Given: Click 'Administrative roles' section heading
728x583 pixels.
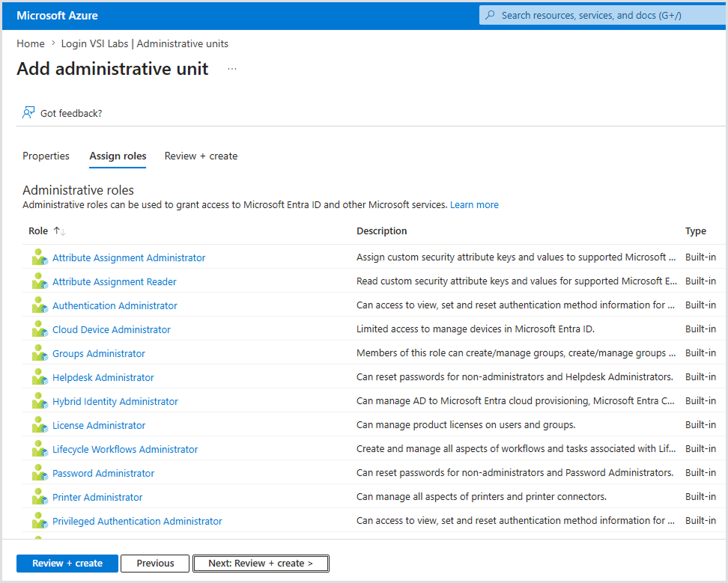Looking at the screenshot, I should pos(78,190).
